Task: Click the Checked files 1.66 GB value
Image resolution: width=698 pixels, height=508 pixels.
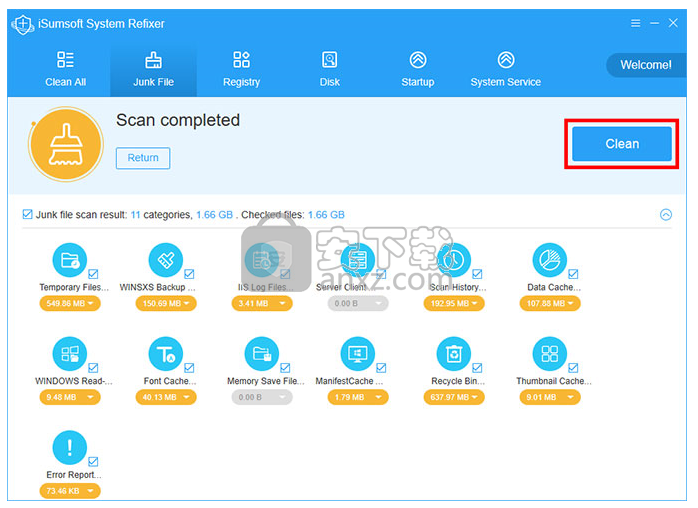Action: pos(326,215)
